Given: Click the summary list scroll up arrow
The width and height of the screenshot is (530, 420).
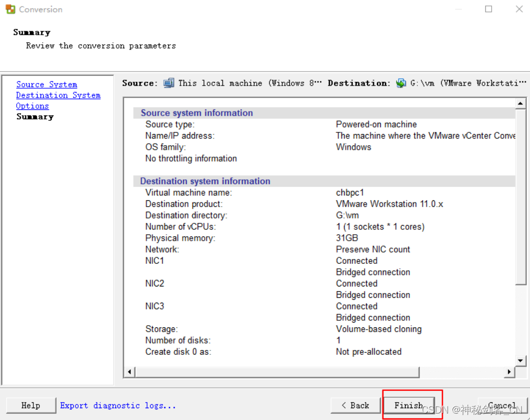Looking at the screenshot, I should coord(520,103).
